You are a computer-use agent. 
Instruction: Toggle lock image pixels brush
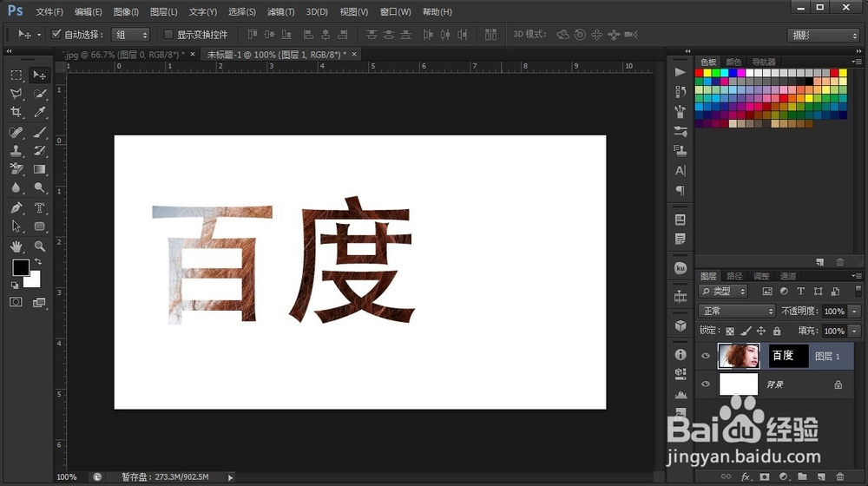pos(746,331)
